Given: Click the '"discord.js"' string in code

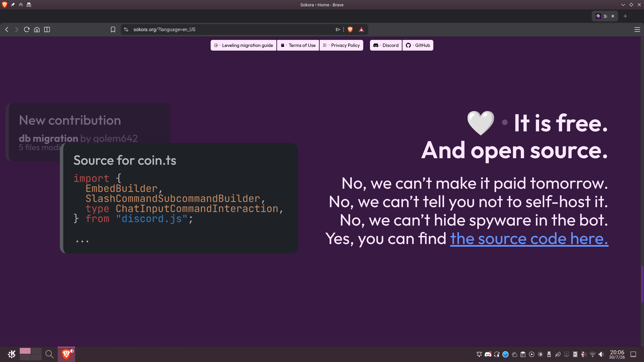Looking at the screenshot, I should pos(152,219).
